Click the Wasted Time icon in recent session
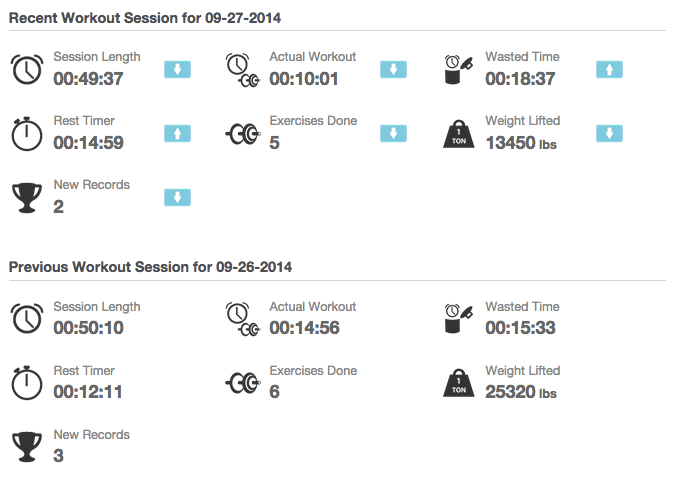Screen dimensions: 680x484 tap(458, 69)
